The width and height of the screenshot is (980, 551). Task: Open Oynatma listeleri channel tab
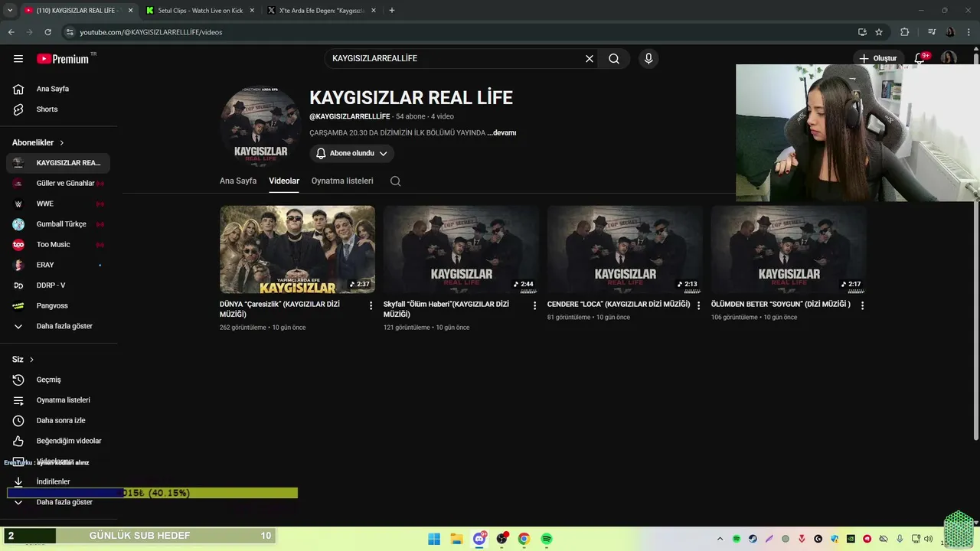click(x=342, y=181)
